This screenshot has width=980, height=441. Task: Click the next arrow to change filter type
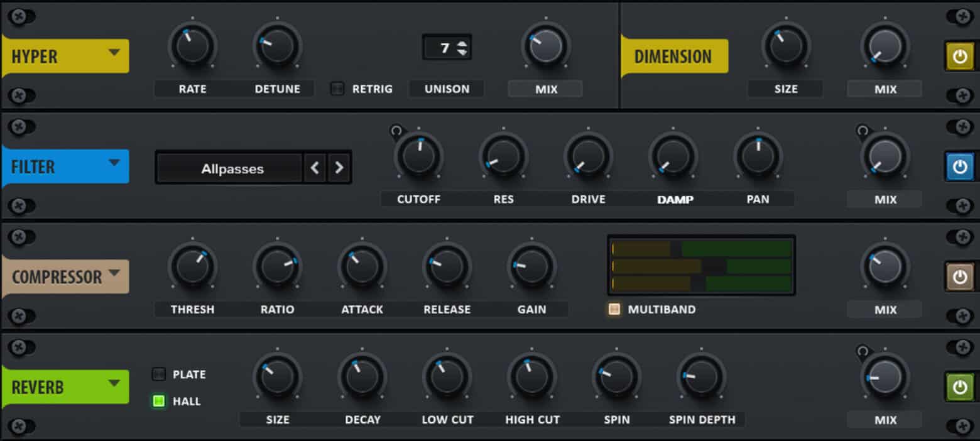tap(339, 168)
